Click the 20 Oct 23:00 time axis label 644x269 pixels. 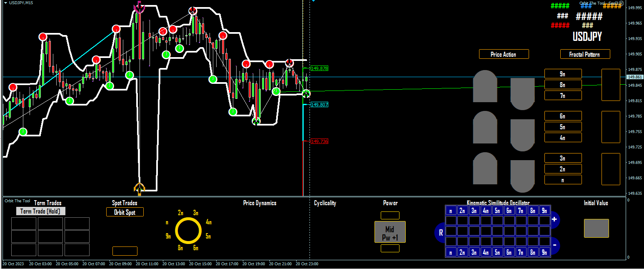pos(307,264)
